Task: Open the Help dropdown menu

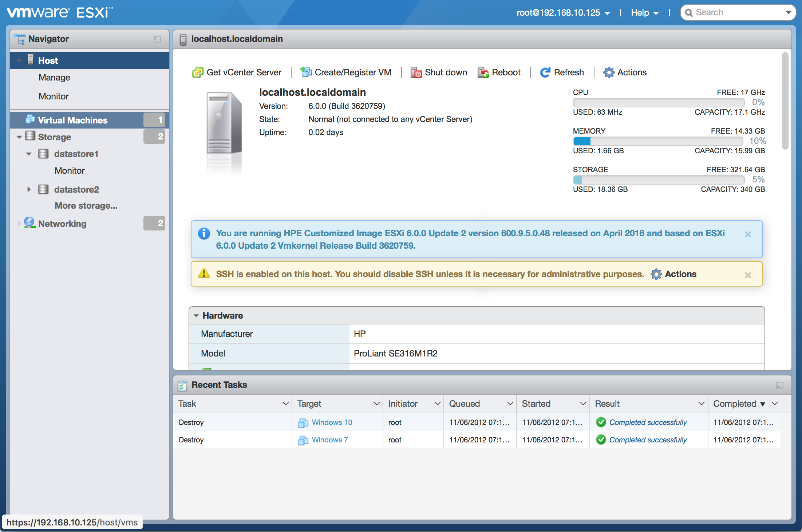Action: coord(645,13)
